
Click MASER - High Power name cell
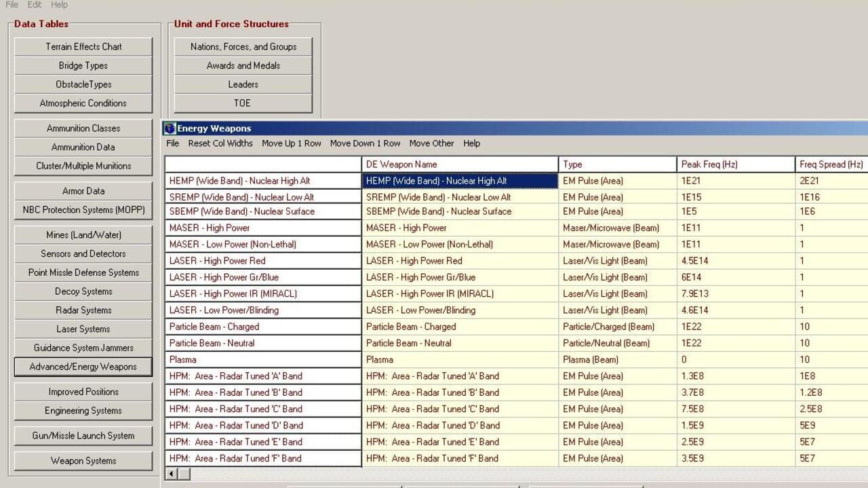[x=460, y=228]
